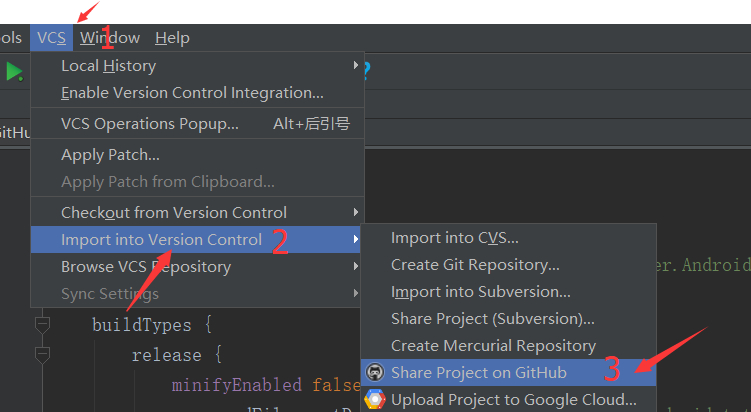Screen dimensions: 751x412
Task: Select Create Mercurial Repository
Action: pos(493,346)
